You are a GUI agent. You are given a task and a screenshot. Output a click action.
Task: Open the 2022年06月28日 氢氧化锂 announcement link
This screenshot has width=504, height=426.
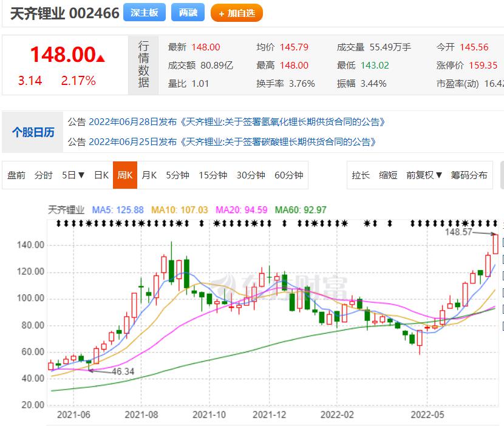click(237, 122)
